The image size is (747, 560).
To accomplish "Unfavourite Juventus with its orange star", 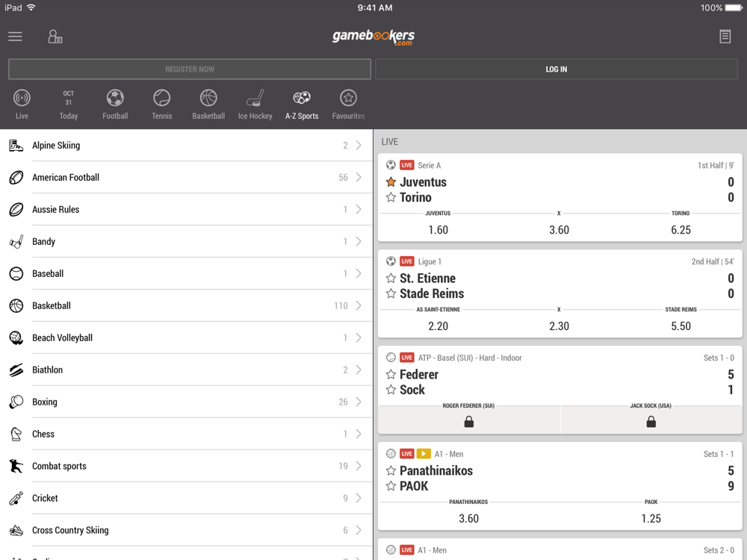I will pyautogui.click(x=391, y=182).
